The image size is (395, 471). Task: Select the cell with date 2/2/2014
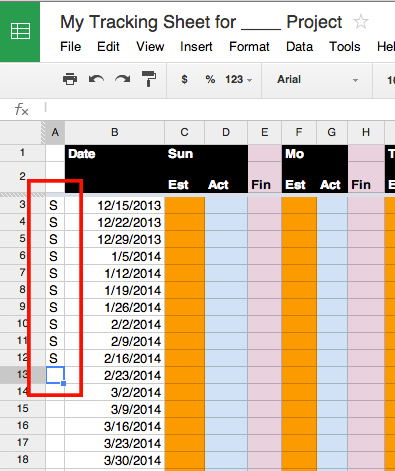115,324
